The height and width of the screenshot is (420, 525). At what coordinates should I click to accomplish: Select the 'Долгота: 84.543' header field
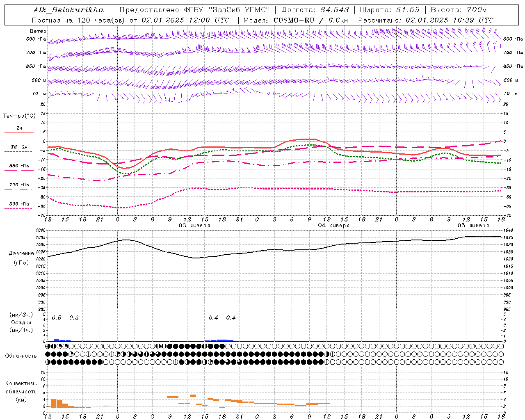(x=315, y=10)
